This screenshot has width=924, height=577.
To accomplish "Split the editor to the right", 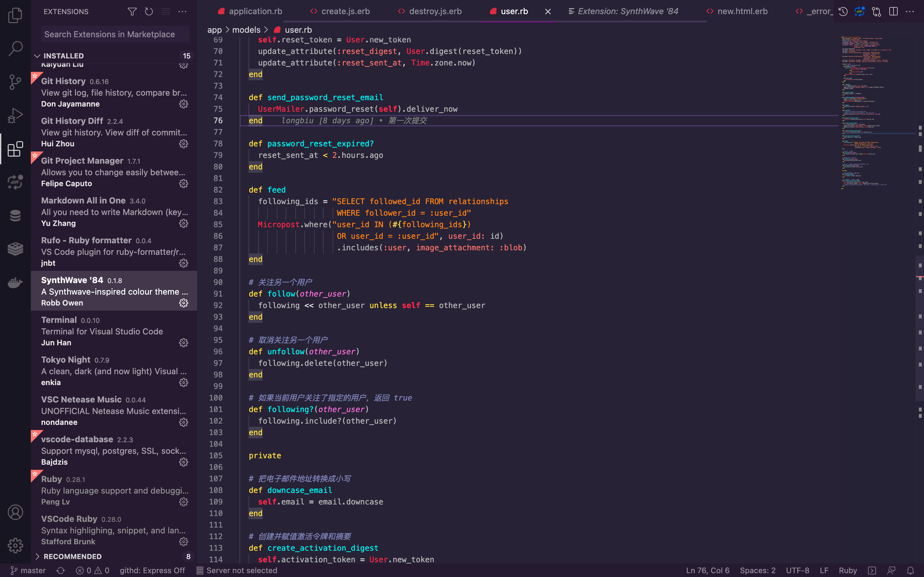I will [893, 12].
